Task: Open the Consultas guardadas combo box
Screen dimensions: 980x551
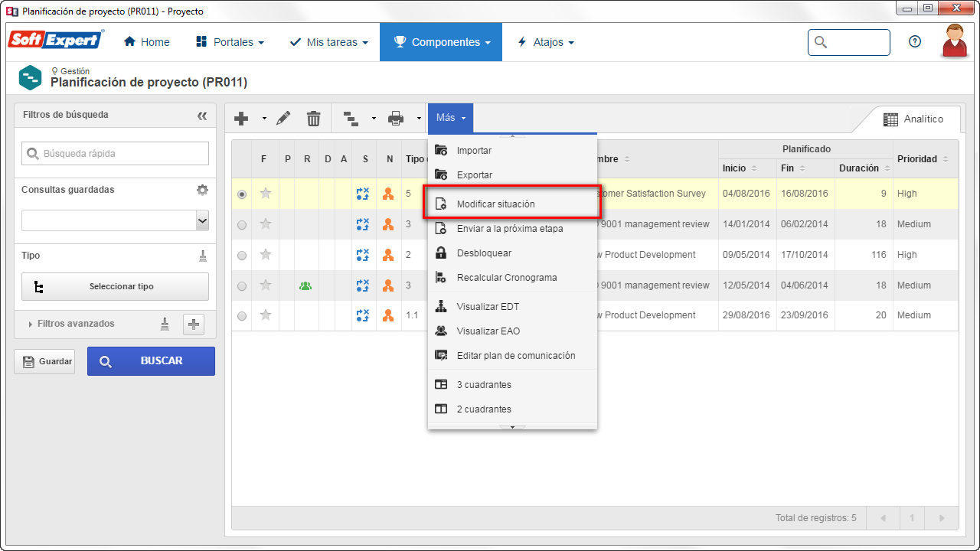Action: tap(115, 220)
